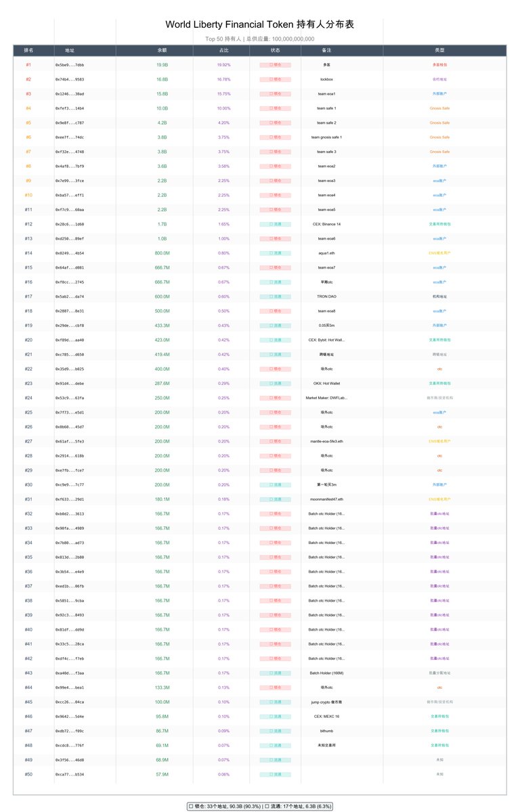Click the subtitle showing total supply 100,000,000,000
Viewport: 520px width, 812px height.
(260, 39)
